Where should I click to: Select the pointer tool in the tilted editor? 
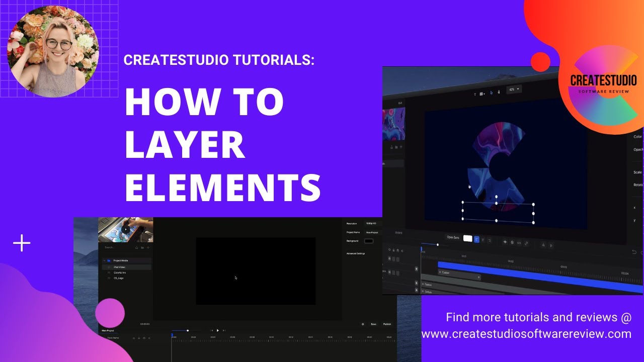(x=492, y=93)
